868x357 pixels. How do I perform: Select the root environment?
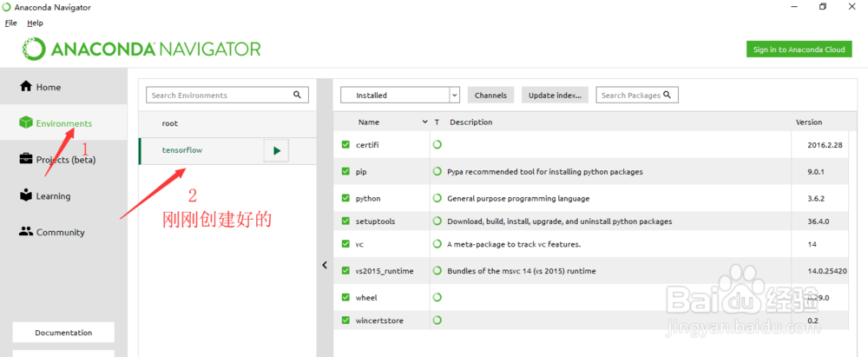point(227,123)
